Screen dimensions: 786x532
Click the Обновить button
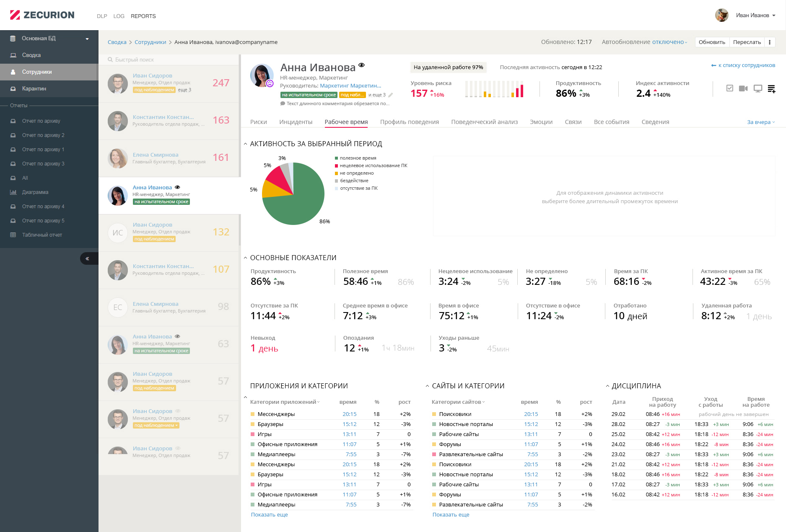point(712,42)
